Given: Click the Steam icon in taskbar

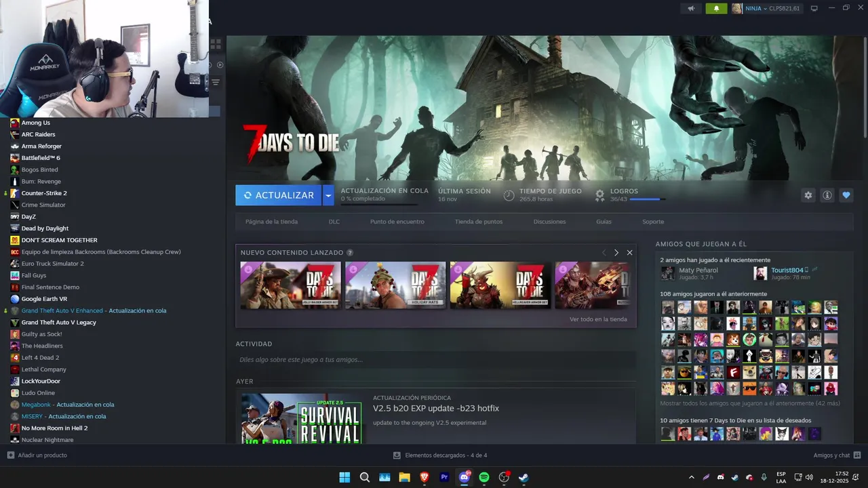Looking at the screenshot, I should [x=524, y=477].
